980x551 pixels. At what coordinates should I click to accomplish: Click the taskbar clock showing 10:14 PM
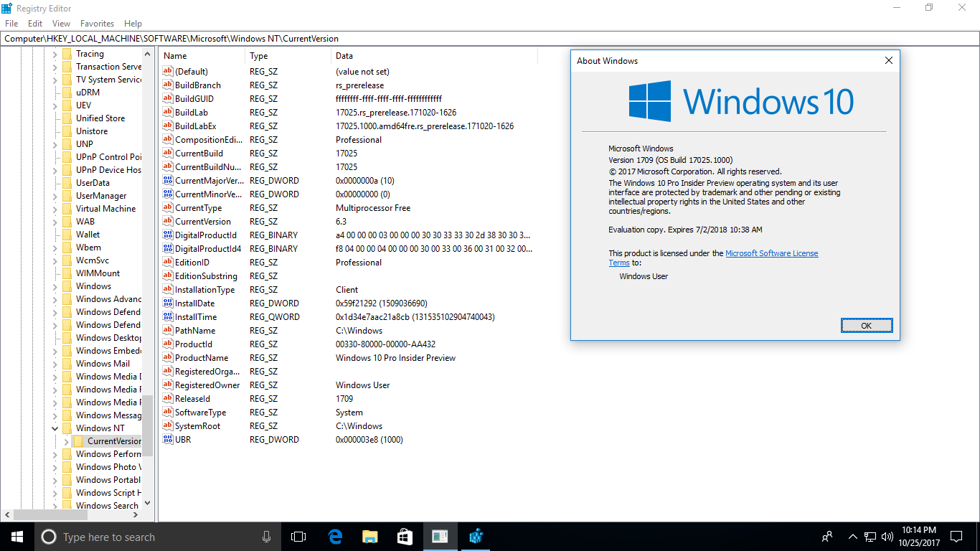coord(918,537)
